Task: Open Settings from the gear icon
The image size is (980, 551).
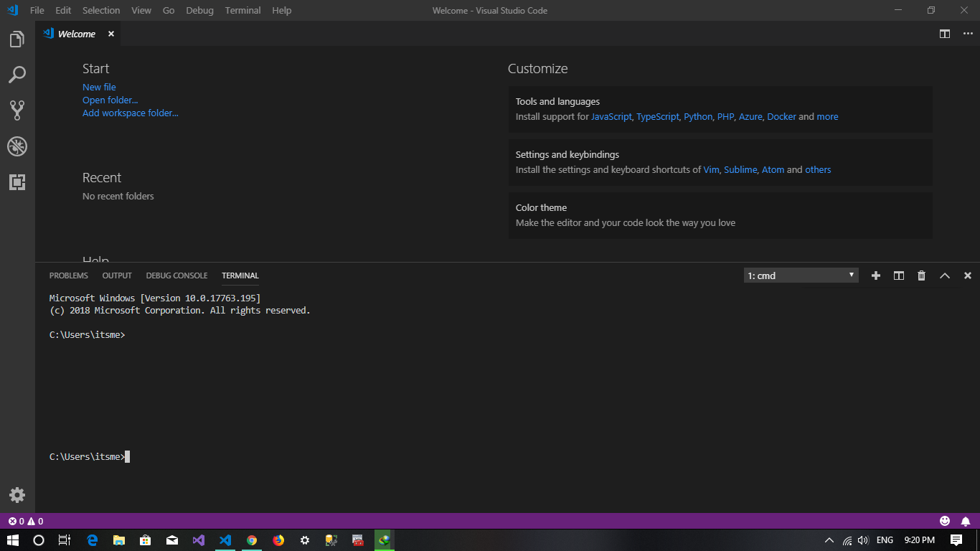Action: (17, 494)
